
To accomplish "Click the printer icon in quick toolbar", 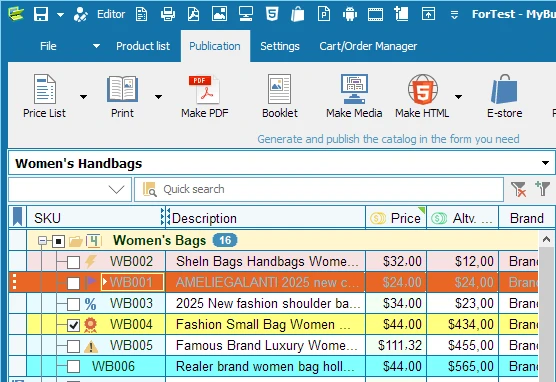I will point(168,15).
